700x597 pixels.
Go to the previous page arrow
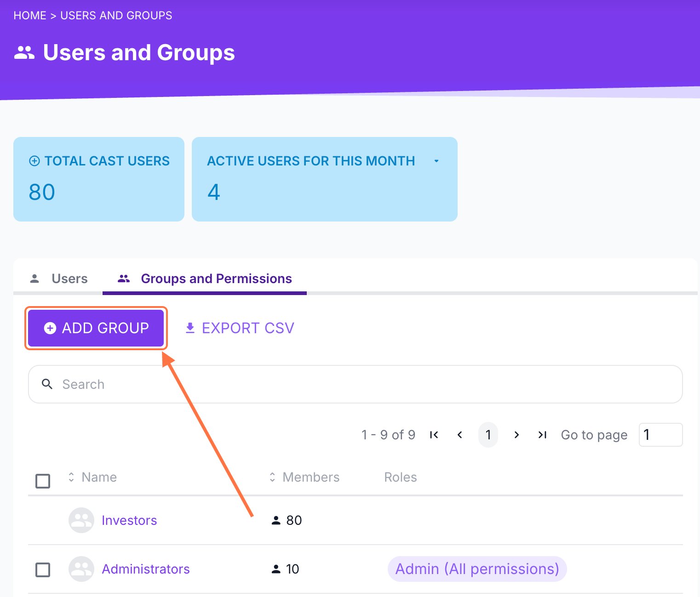coord(459,435)
